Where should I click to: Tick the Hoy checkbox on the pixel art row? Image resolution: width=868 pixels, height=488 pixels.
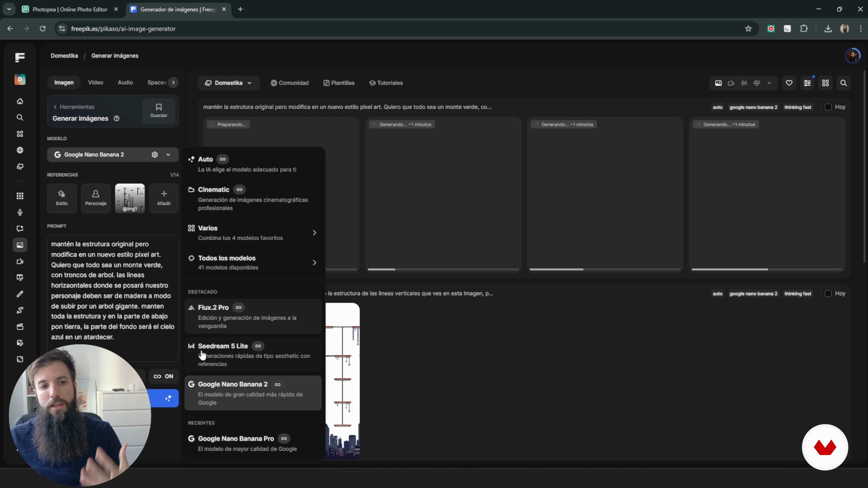tap(828, 107)
